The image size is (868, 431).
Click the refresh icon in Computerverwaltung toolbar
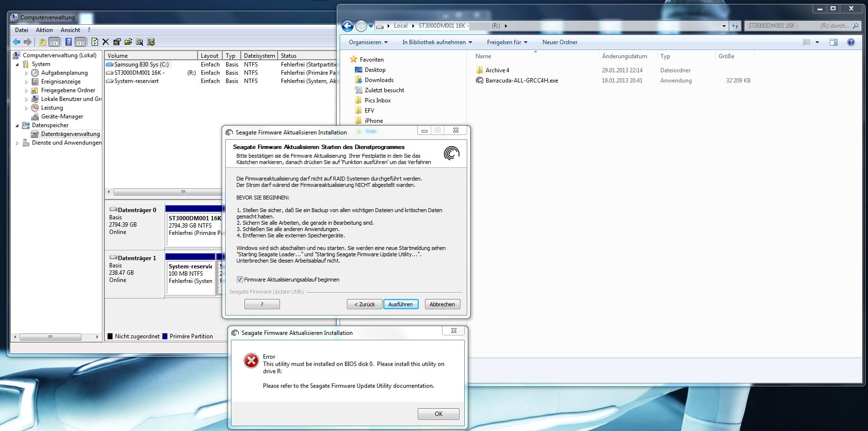click(x=95, y=42)
